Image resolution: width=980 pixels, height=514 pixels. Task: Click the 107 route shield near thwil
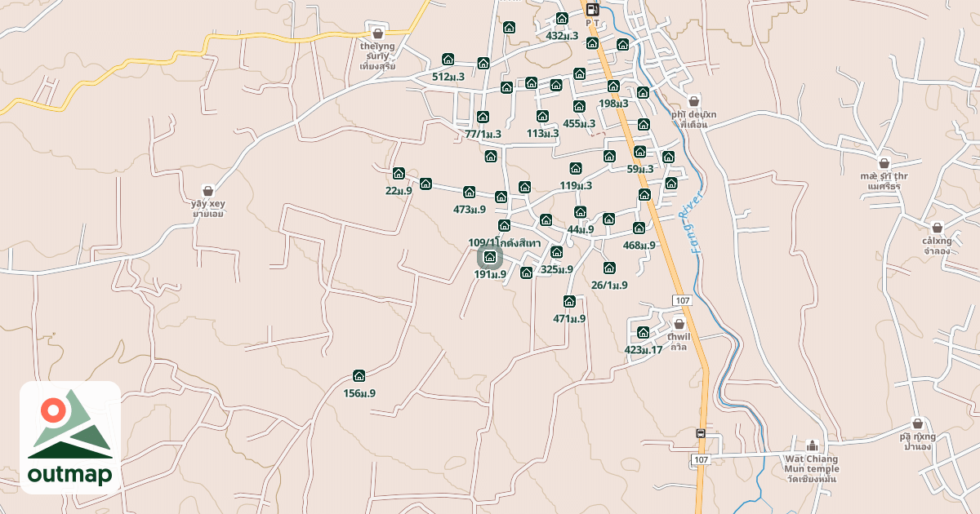[684, 301]
